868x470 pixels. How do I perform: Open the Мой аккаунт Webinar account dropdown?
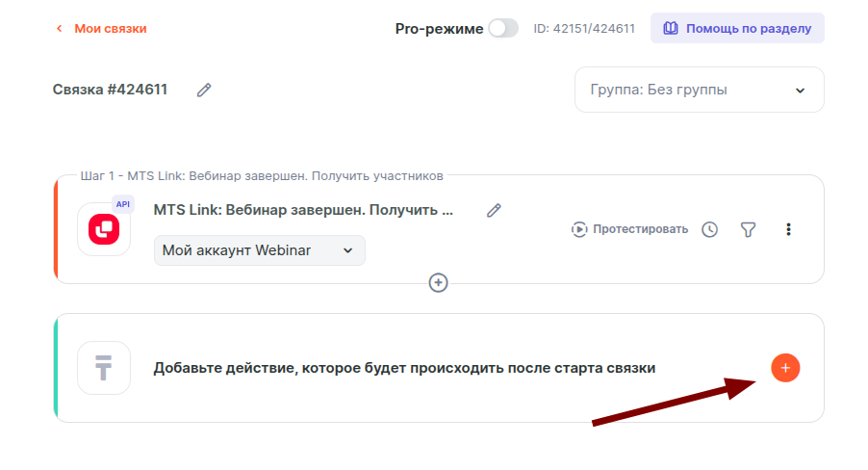coord(259,250)
